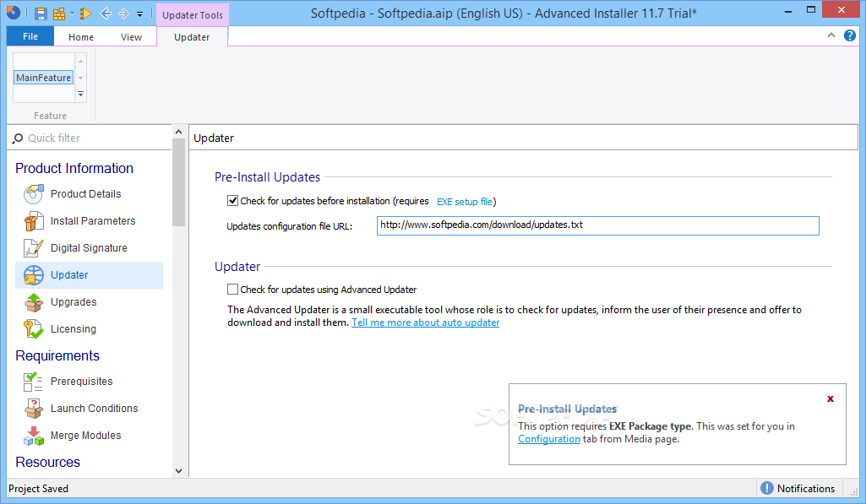Expand the Feature gallery list
This screenshot has width=866, height=504.
80,94
